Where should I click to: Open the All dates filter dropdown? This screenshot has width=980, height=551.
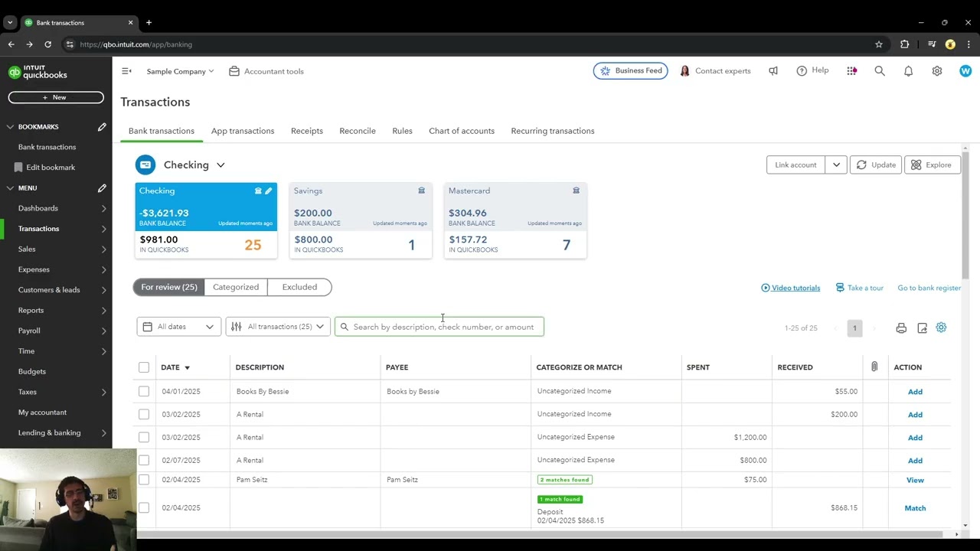179,327
